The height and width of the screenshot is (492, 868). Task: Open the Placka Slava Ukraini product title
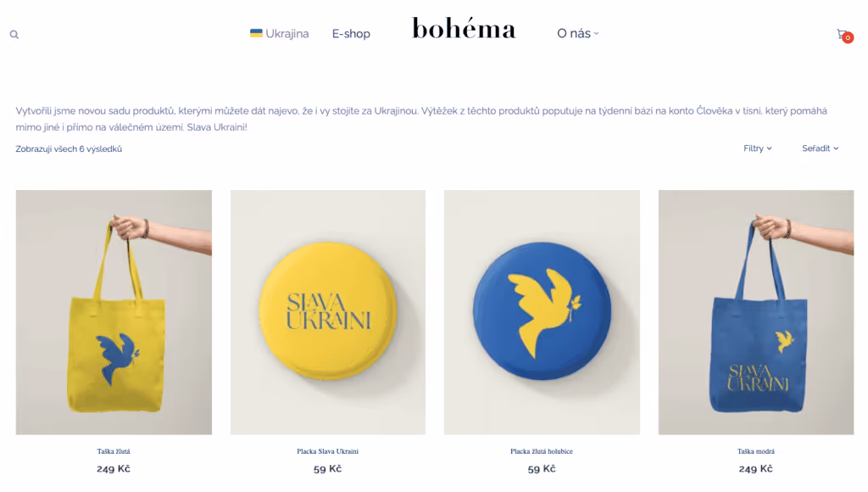328,451
